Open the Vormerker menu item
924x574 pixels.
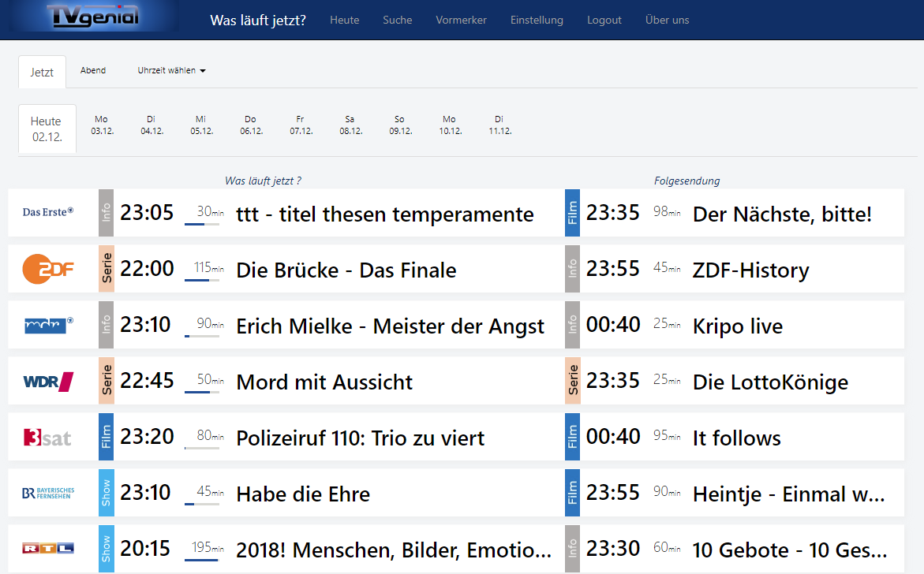[462, 20]
